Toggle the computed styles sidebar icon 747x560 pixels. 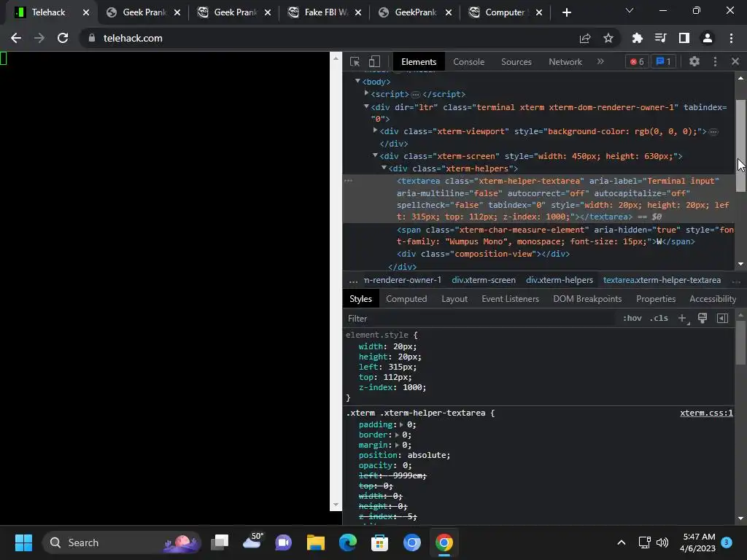point(722,318)
